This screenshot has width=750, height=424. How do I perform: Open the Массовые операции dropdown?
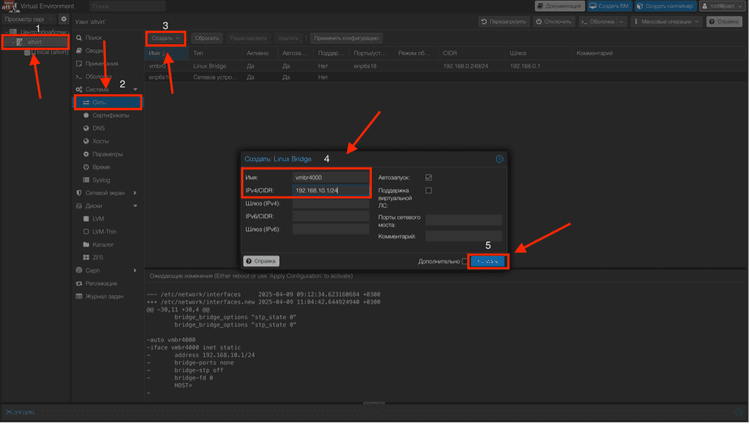666,22
